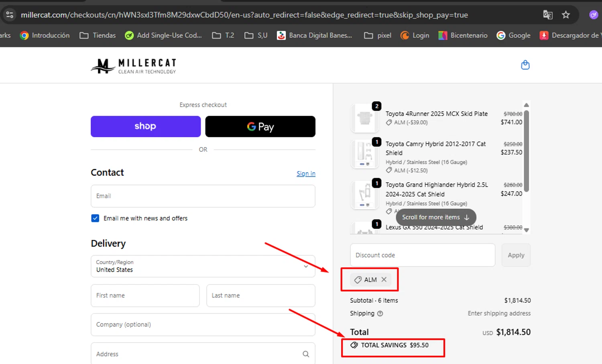
Task: Click the order summary scrollbar thumb
Action: click(x=526, y=151)
